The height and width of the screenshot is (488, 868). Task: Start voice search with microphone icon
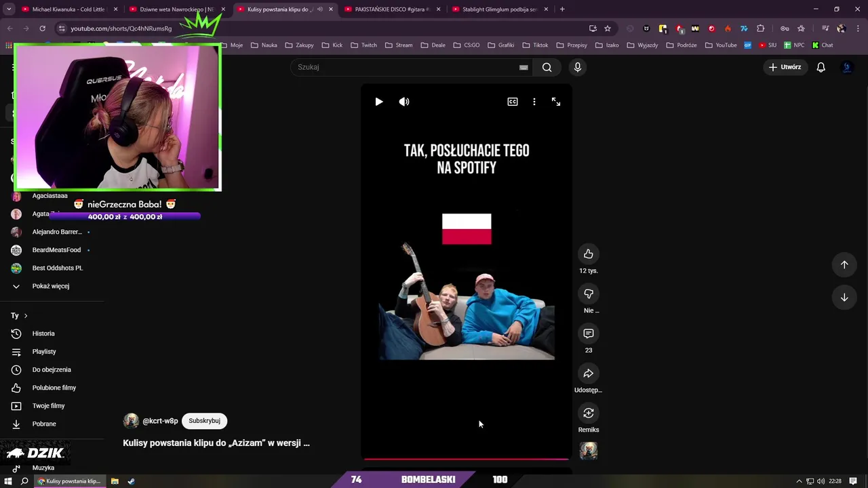pos(578,67)
